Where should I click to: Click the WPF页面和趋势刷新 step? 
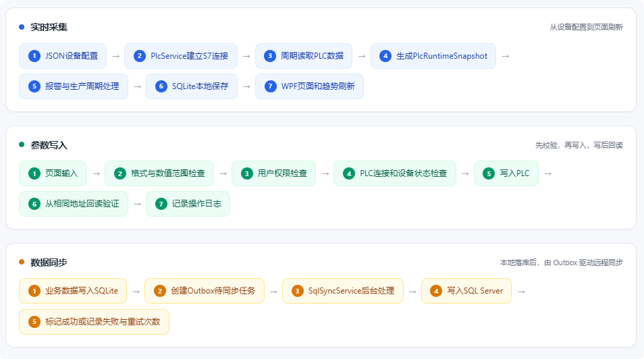[x=309, y=86]
